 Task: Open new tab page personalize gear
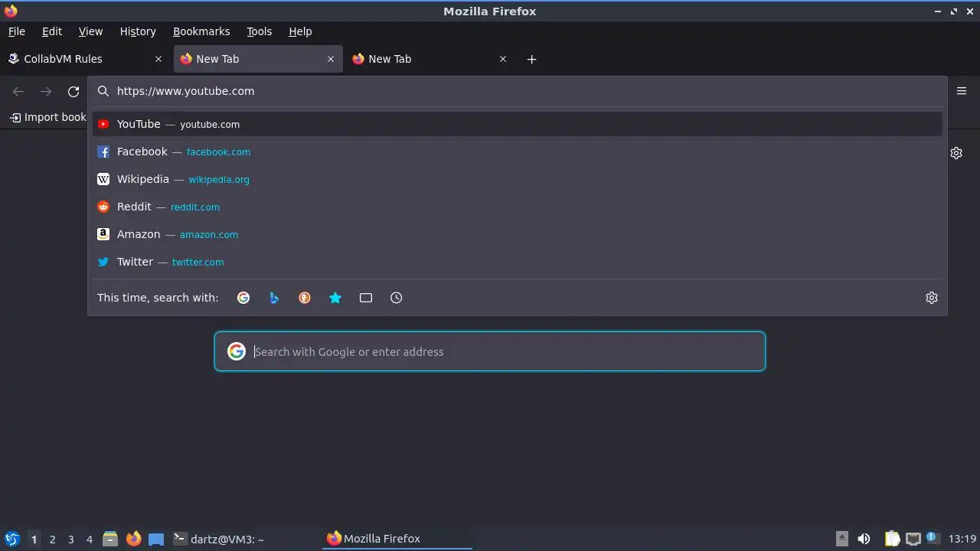[x=956, y=153]
